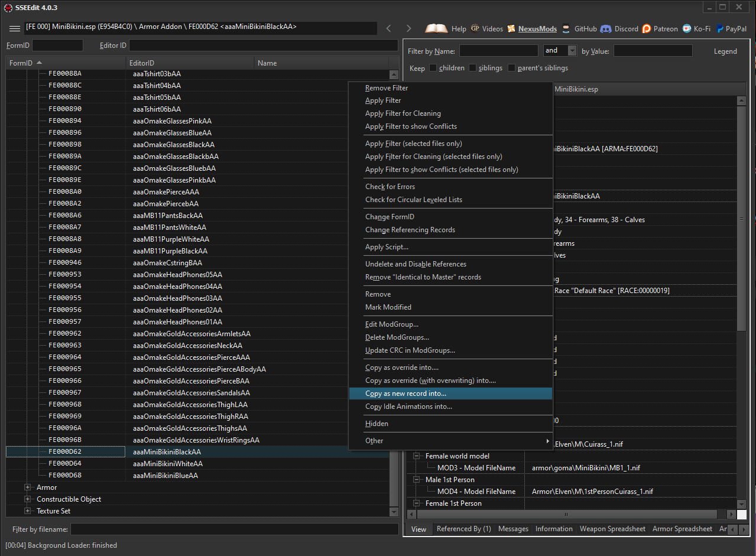Choose Edit ModGroup... menu entry
The width and height of the screenshot is (756, 556).
click(x=450, y=324)
